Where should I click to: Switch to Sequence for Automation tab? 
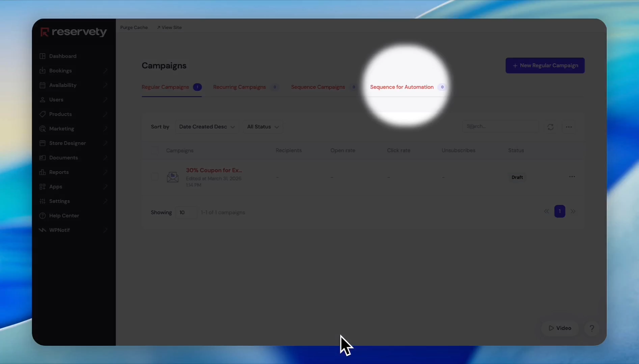(408, 87)
